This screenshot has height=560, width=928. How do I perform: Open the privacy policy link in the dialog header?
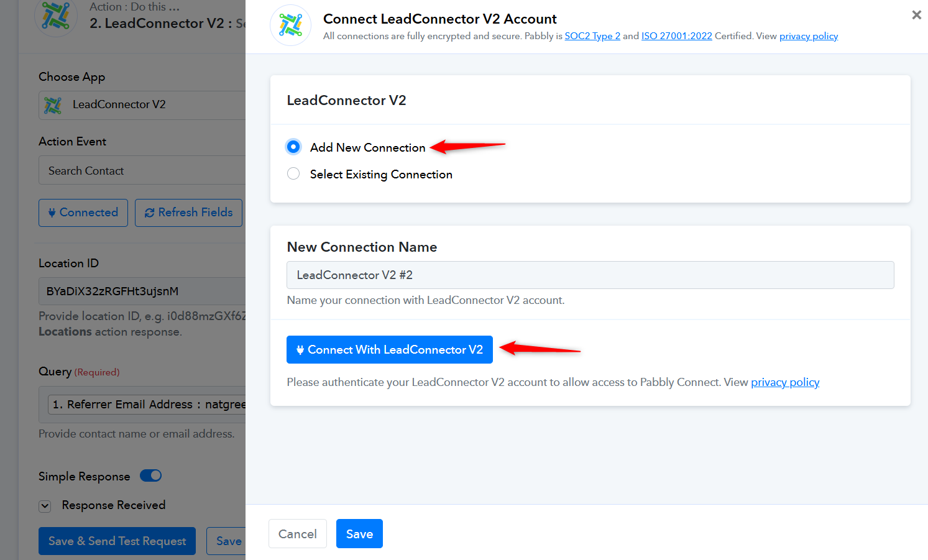809,36
